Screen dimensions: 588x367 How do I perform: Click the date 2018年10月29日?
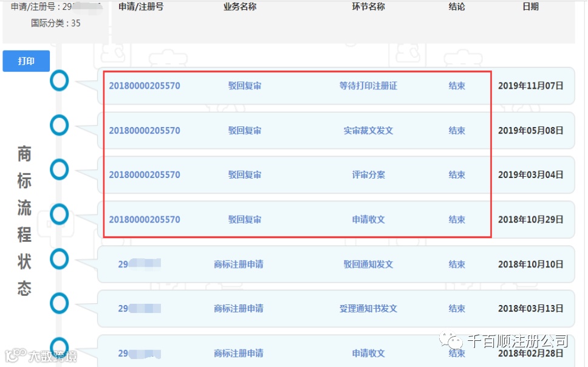pyautogui.click(x=531, y=219)
